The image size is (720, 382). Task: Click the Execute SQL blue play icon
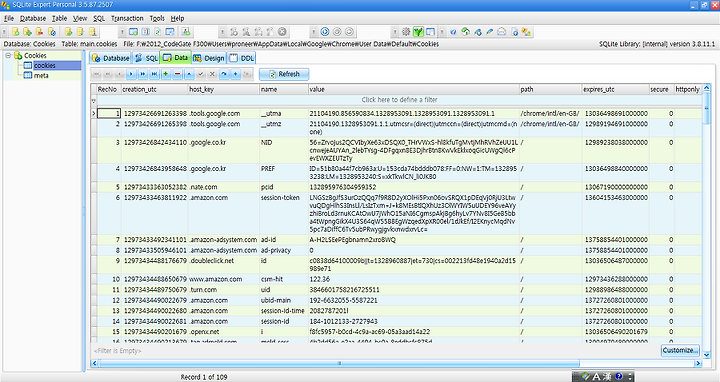tap(325, 32)
